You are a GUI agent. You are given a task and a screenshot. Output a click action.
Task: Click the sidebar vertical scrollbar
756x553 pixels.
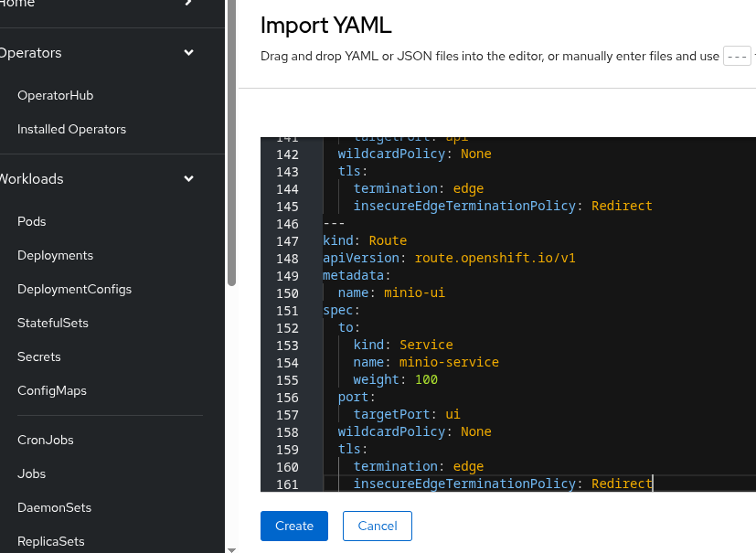(231, 137)
